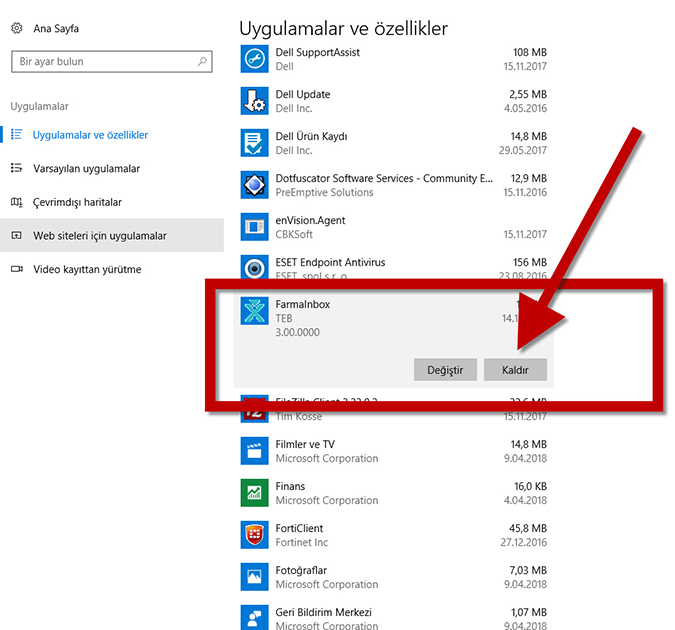Image resolution: width=675 pixels, height=630 pixels.
Task: Open Ana Sayfa settings home
Action: (x=56, y=28)
